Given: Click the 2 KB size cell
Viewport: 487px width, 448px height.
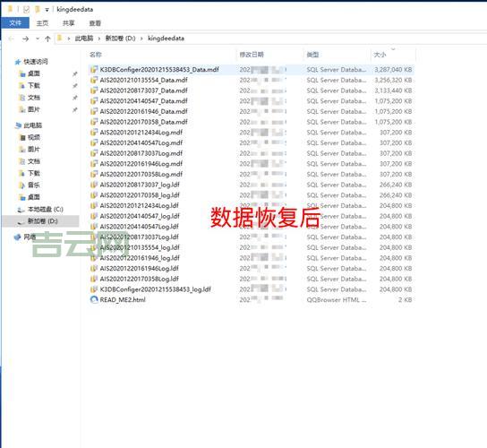Looking at the screenshot, I should pos(405,299).
